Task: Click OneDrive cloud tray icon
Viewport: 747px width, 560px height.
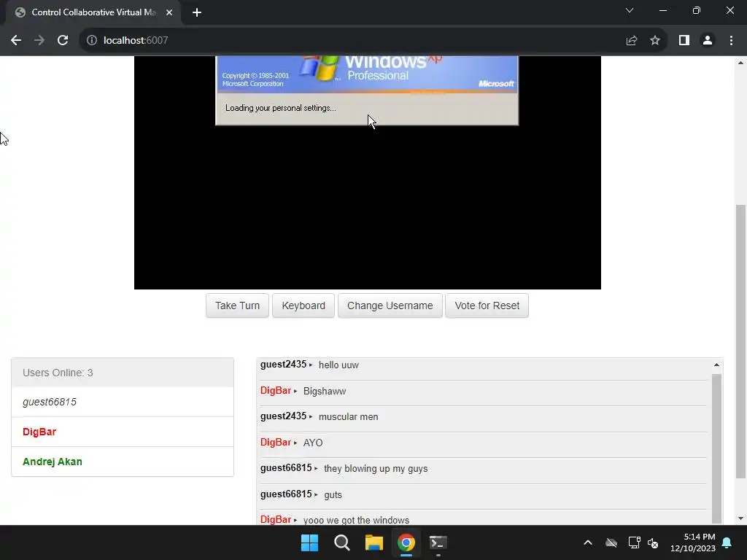Action: 611,542
